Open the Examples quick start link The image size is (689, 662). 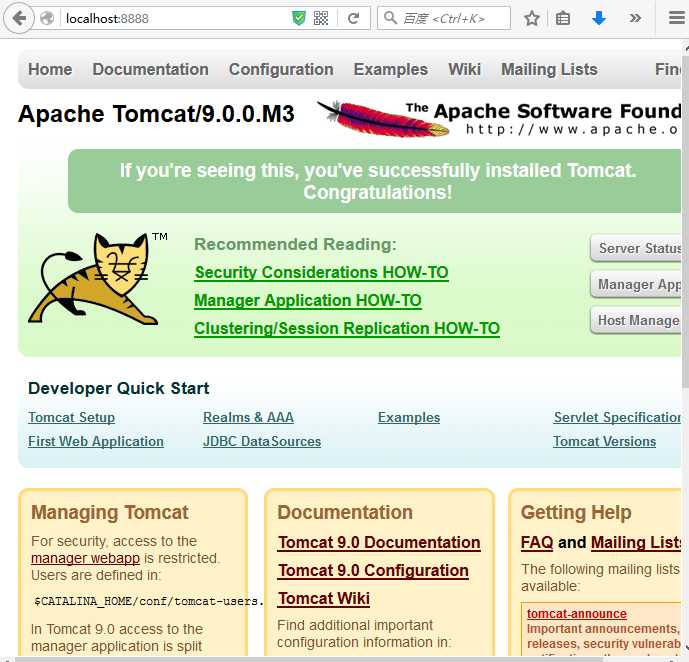[409, 417]
